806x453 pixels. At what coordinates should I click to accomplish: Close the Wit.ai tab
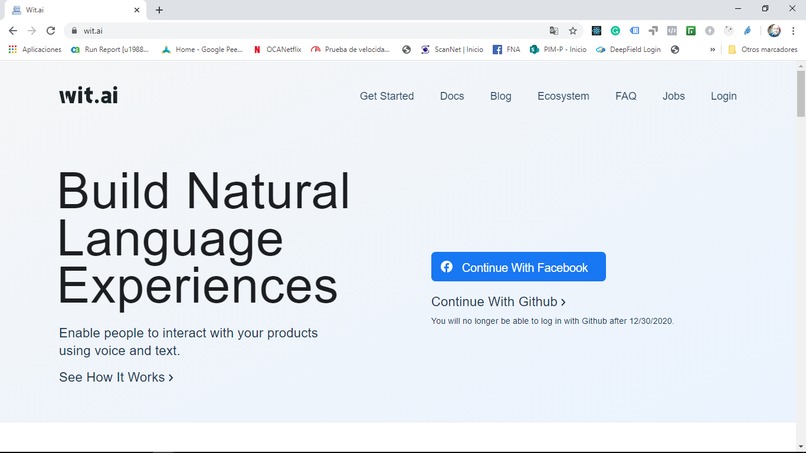(x=137, y=10)
